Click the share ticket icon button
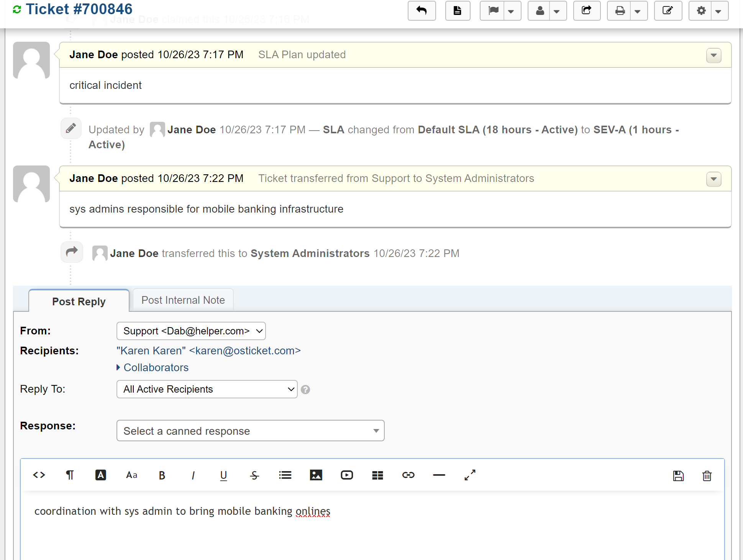 tap(586, 11)
